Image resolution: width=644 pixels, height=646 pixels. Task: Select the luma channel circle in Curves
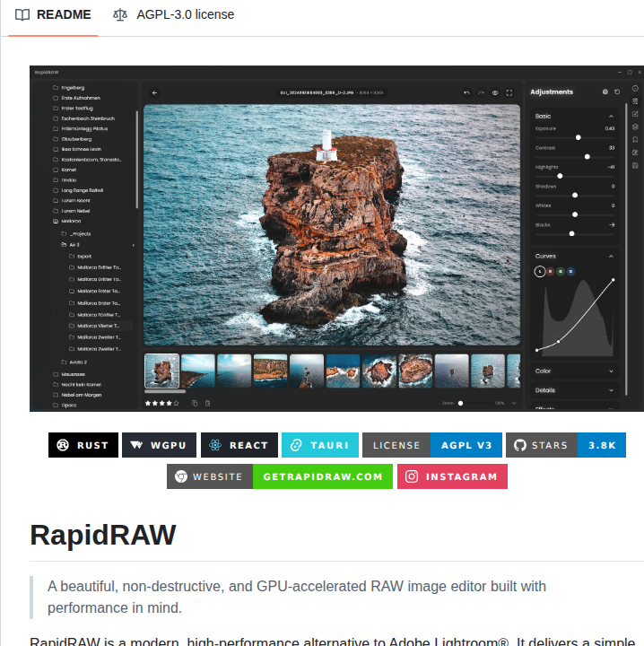pyautogui.click(x=540, y=271)
